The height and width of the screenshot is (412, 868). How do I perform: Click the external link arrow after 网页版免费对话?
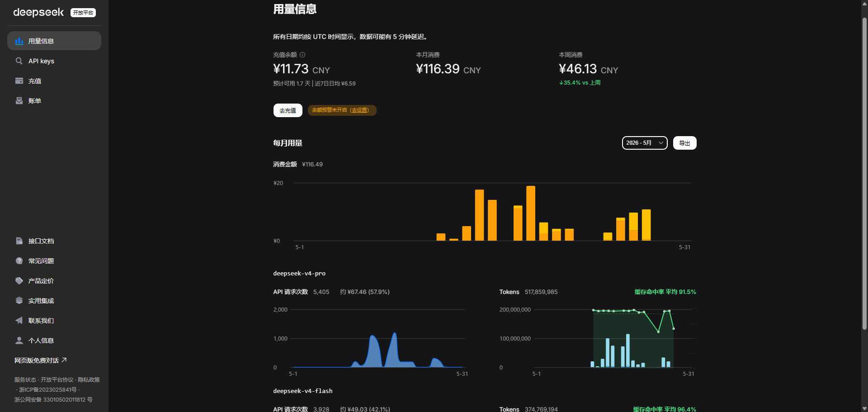point(64,360)
